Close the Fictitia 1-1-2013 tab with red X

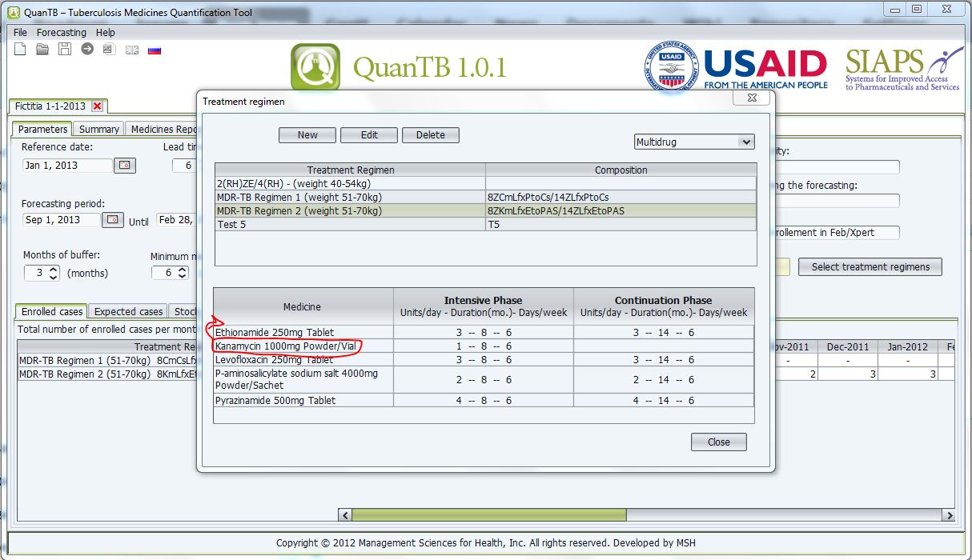[x=98, y=106]
